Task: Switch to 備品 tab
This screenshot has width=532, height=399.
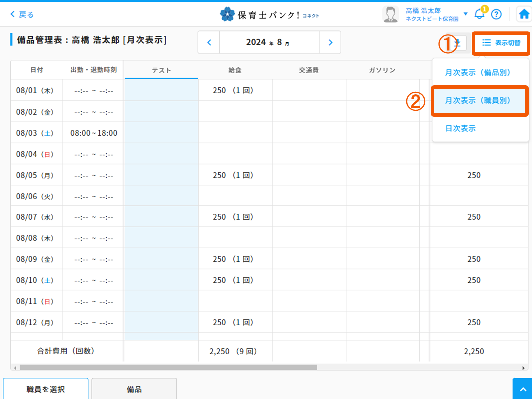Action: (134, 389)
